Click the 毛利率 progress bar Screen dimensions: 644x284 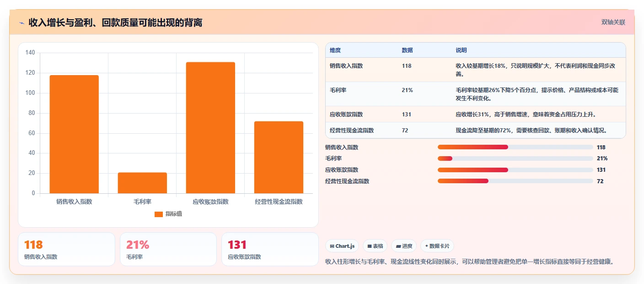point(515,158)
